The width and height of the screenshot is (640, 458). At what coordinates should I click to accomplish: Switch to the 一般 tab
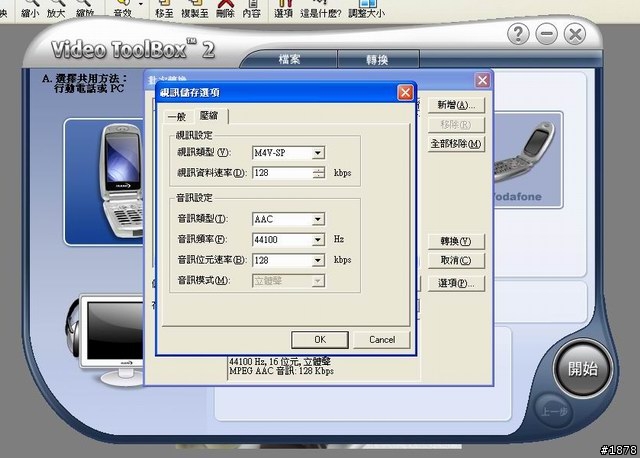pos(177,117)
